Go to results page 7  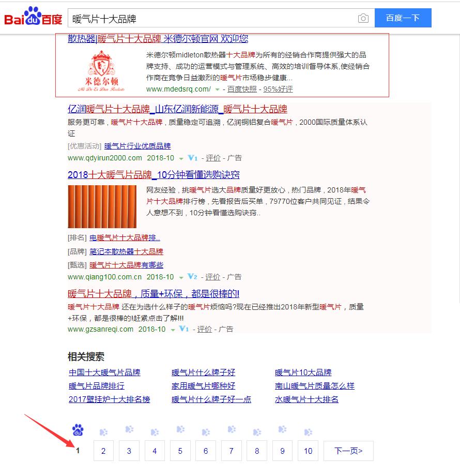pyautogui.click(x=232, y=451)
